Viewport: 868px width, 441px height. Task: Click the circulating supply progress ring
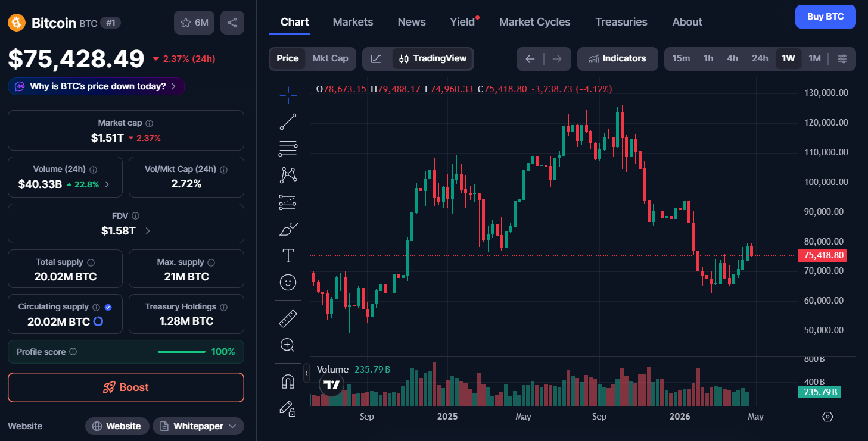coord(98,321)
